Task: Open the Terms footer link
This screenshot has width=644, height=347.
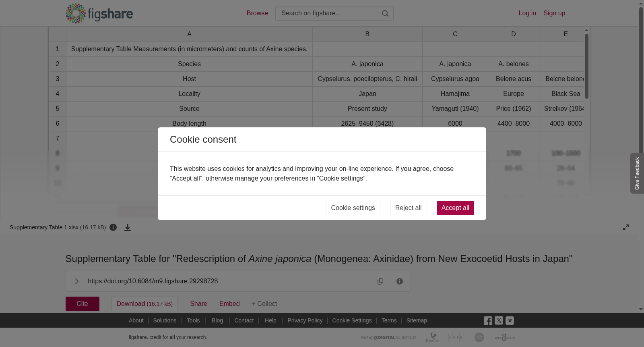Action: coord(389,320)
